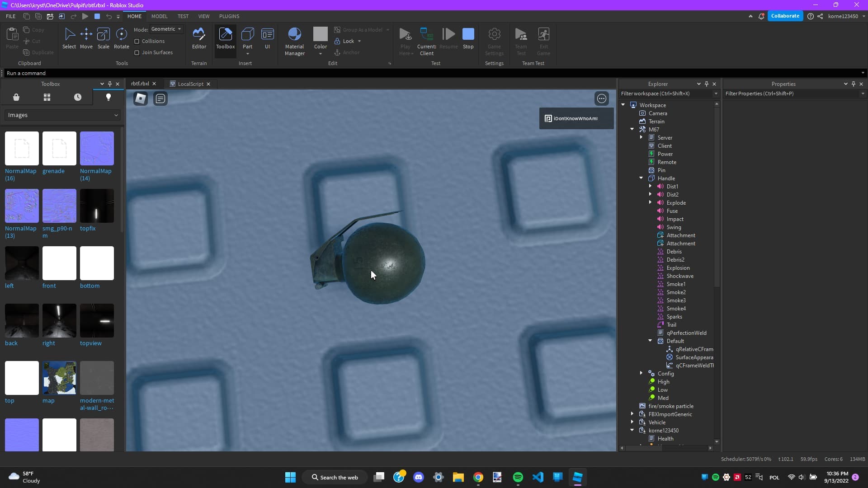Screen dimensions: 868x488
Task: Stop the current test session
Action: 468,38
